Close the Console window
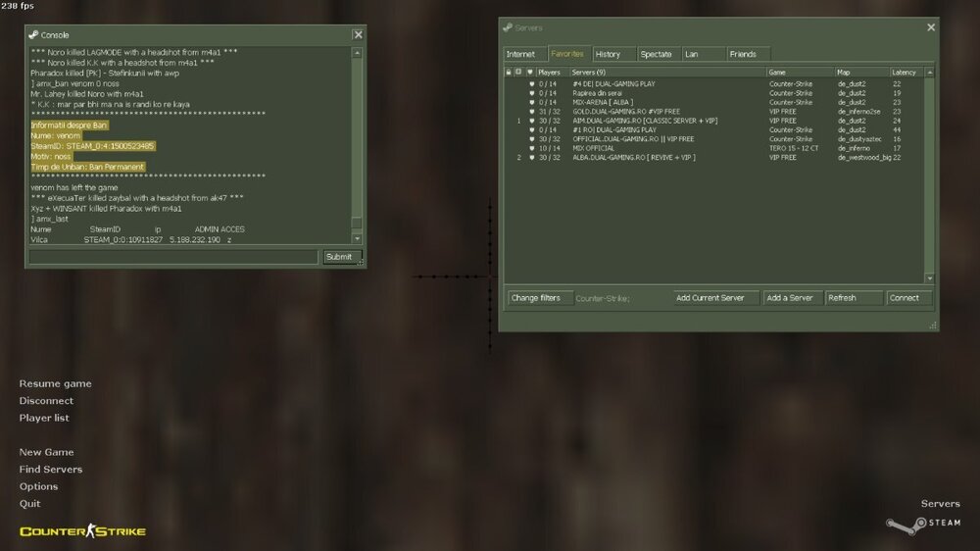The height and width of the screenshot is (551, 980). [358, 34]
